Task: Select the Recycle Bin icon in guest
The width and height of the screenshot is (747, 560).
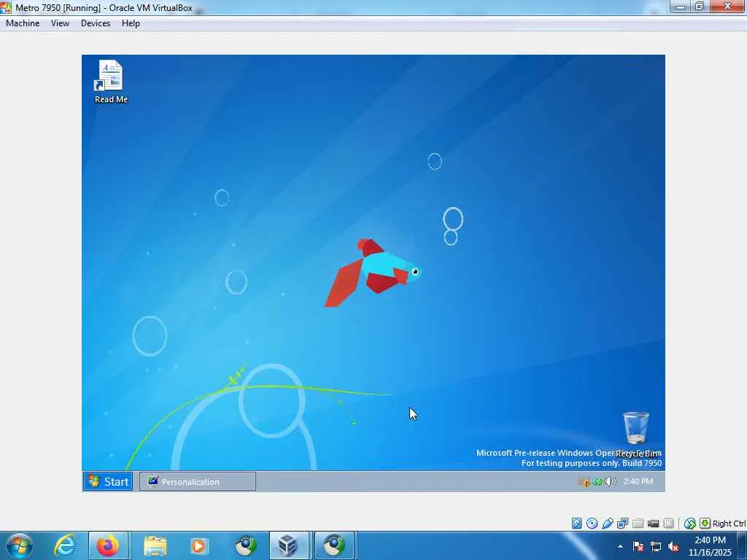Action: pyautogui.click(x=636, y=433)
